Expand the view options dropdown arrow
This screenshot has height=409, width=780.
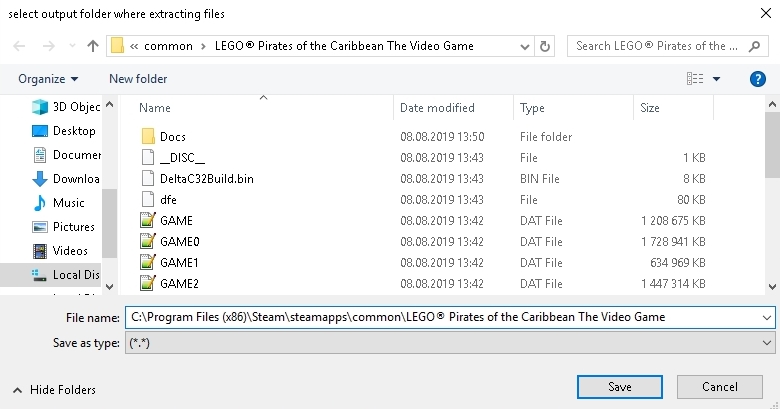click(x=717, y=79)
